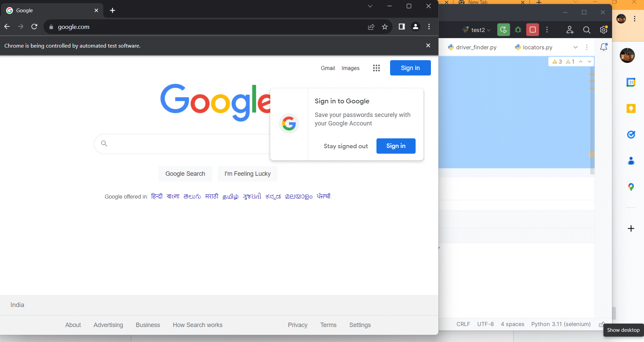Viewport: 644px width, 342px height.
Task: Start debugging with bug icon in PyCharm
Action: (518, 30)
